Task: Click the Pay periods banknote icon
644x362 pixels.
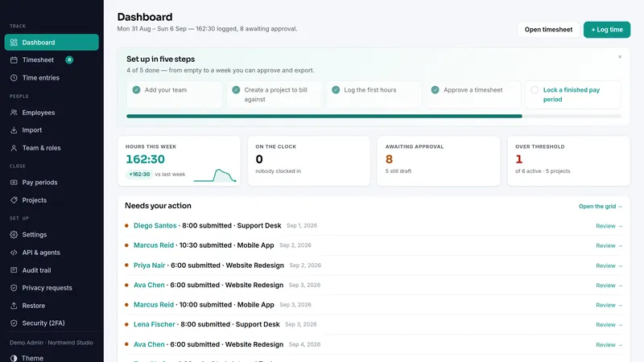Action: [x=14, y=183]
